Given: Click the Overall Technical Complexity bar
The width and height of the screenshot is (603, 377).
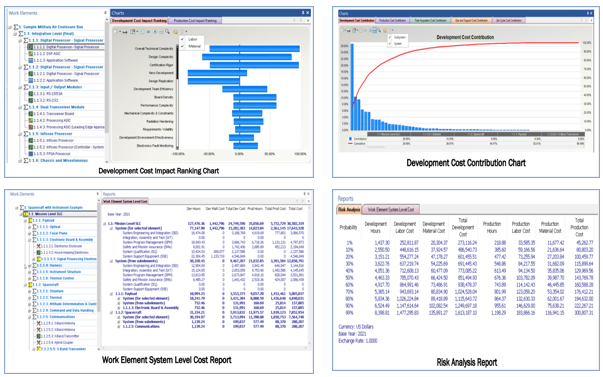Looking at the screenshot, I should [255, 48].
